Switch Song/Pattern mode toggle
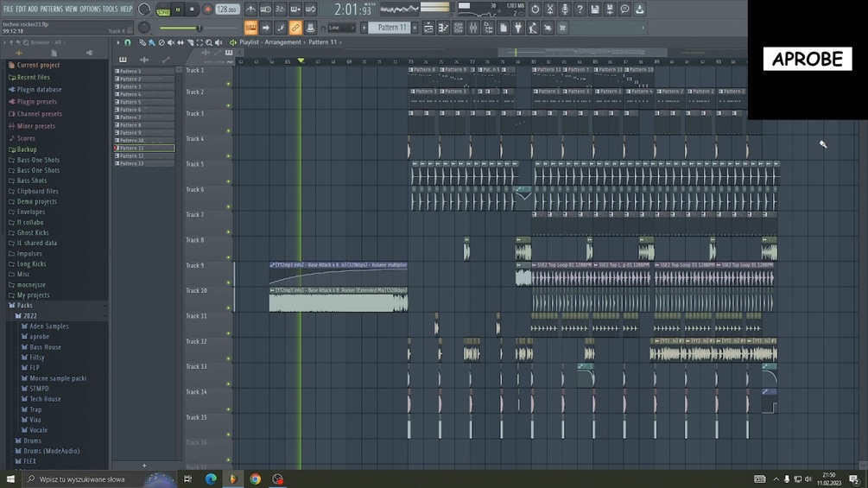868x488 pixels. pyautogui.click(x=163, y=10)
